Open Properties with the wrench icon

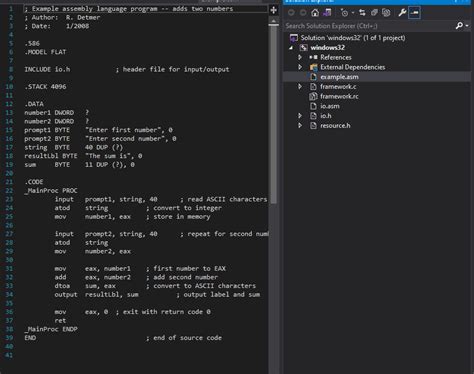click(x=402, y=13)
